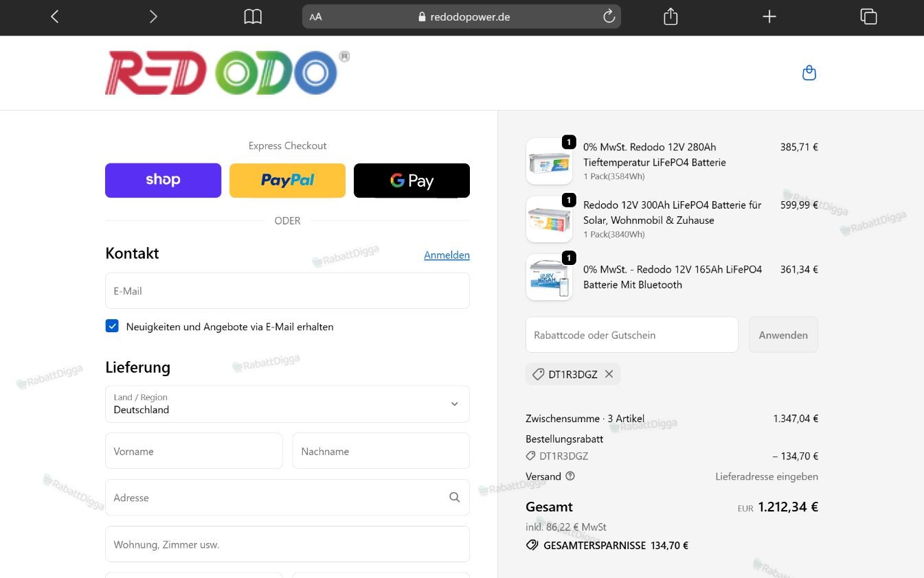924x578 pixels.
Task: Open the AA reader text options
Action: click(316, 17)
